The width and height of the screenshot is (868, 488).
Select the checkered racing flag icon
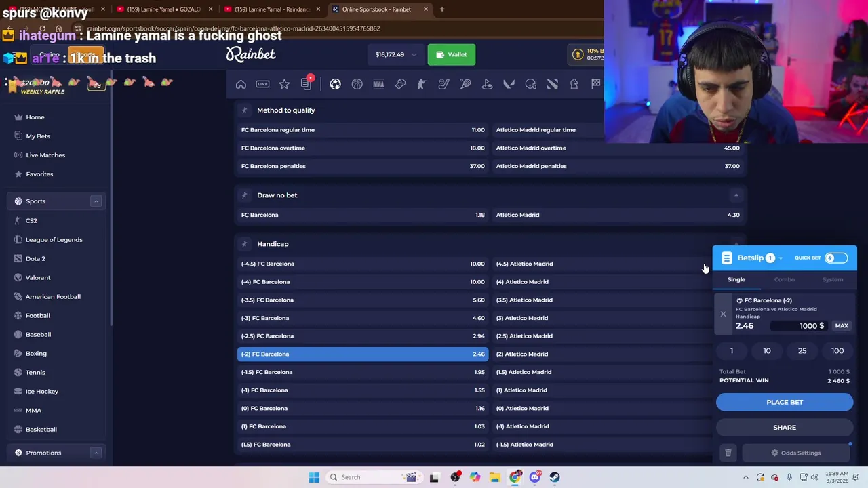(595, 84)
